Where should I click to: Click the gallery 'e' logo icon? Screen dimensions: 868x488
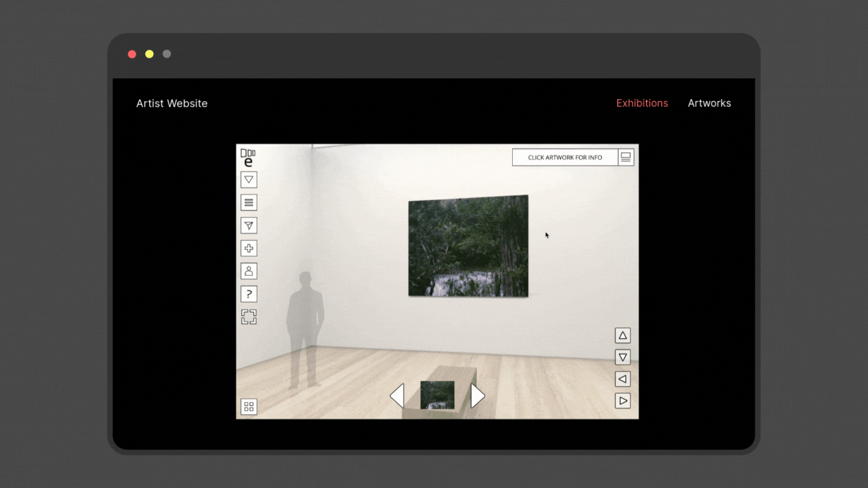248,158
